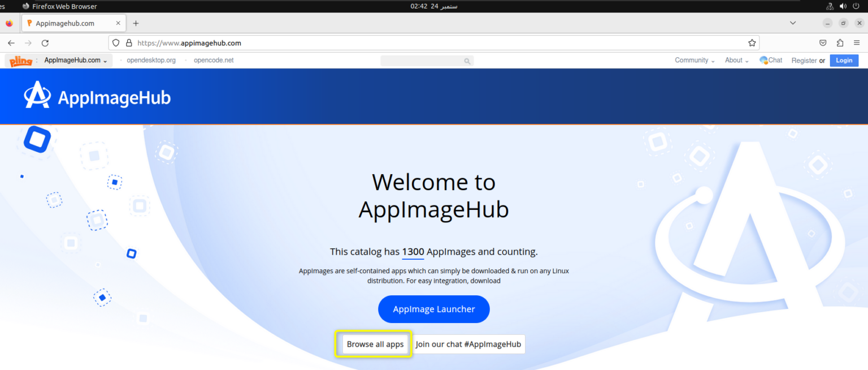Screen dimensions: 868x370
Task: Click the volume icon in the system tray
Action: coord(843,6)
